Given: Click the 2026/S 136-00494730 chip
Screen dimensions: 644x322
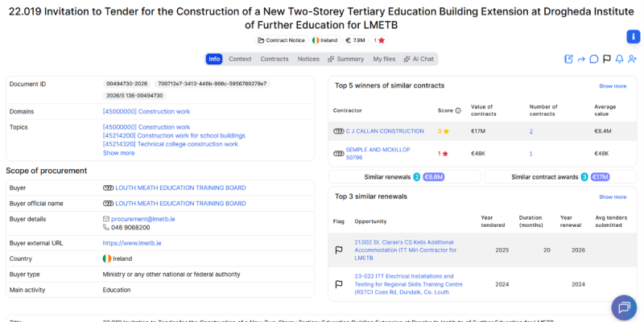Looking at the screenshot, I should click(x=134, y=96).
